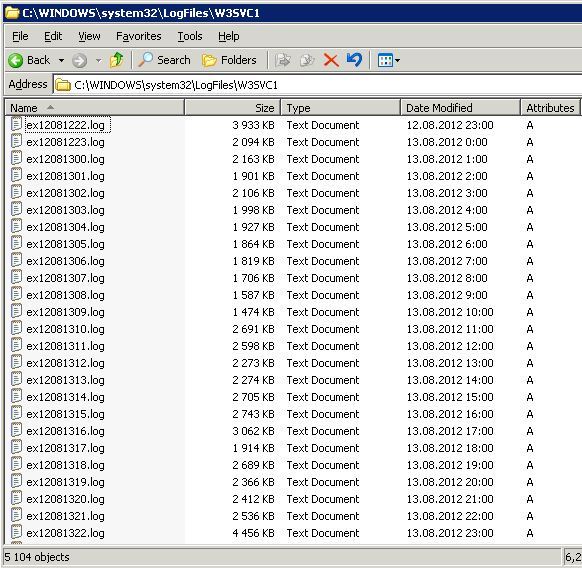Screen dimensions: 582x568
Task: Click date 12.08.2012 23:00 cell
Action: 450,125
